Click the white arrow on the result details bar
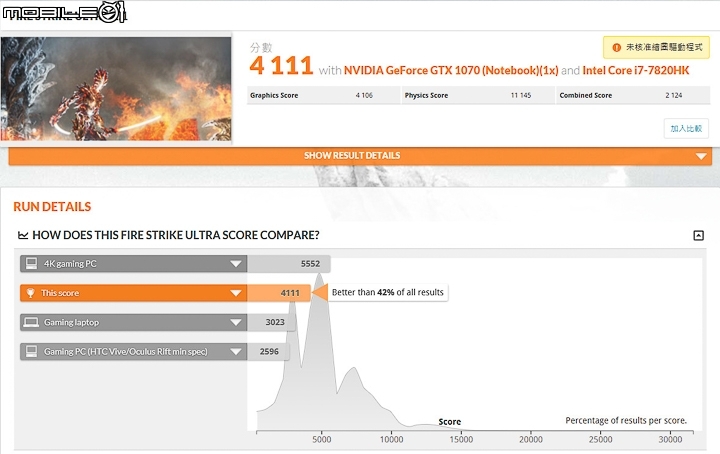The image size is (720, 454). pos(701,157)
